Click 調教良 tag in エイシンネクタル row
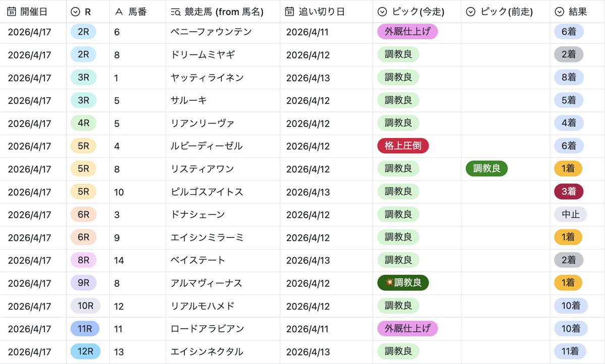Image resolution: width=605 pixels, height=364 pixels. click(x=398, y=351)
